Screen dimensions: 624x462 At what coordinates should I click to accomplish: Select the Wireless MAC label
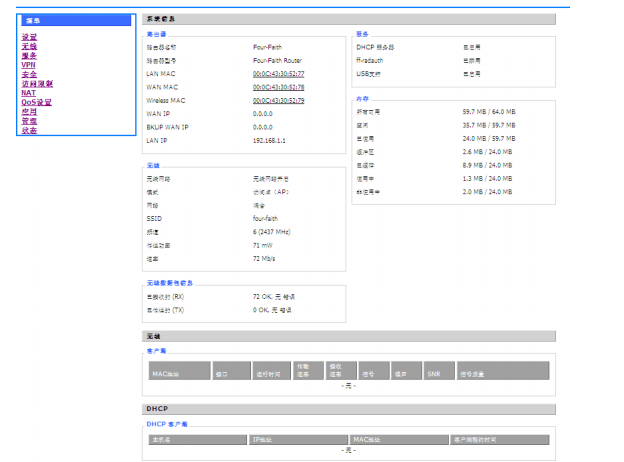[x=166, y=101]
